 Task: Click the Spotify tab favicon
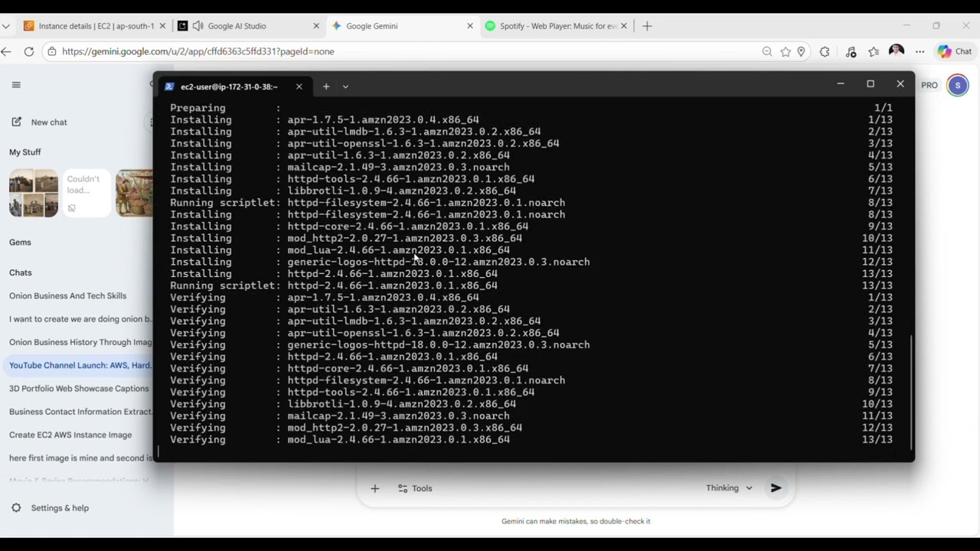tap(490, 26)
